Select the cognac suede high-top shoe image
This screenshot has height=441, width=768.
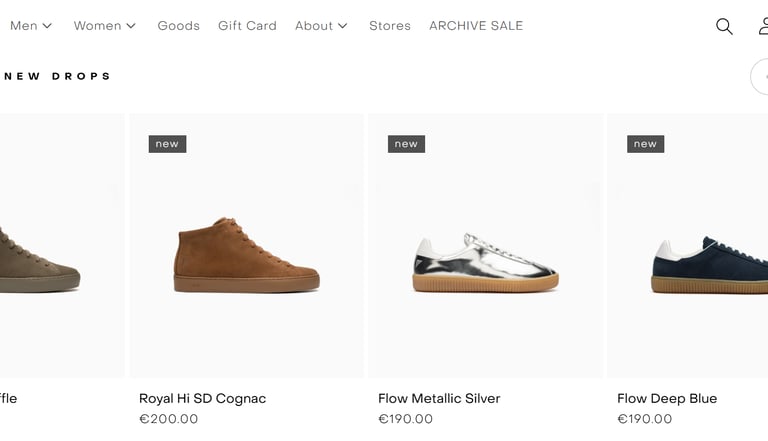click(246, 258)
